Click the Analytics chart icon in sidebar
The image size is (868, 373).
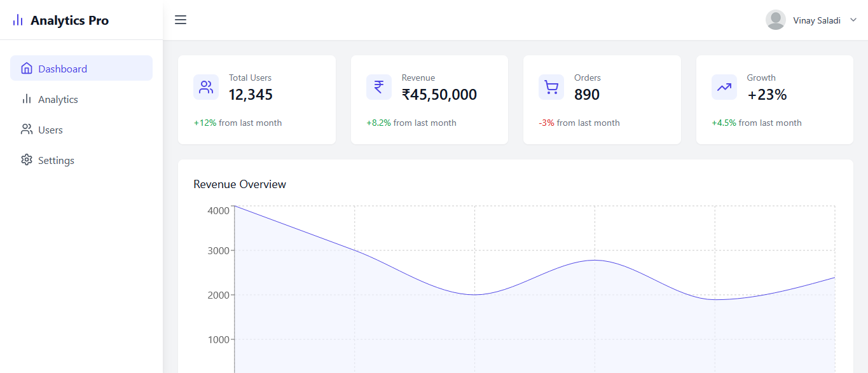pos(26,99)
